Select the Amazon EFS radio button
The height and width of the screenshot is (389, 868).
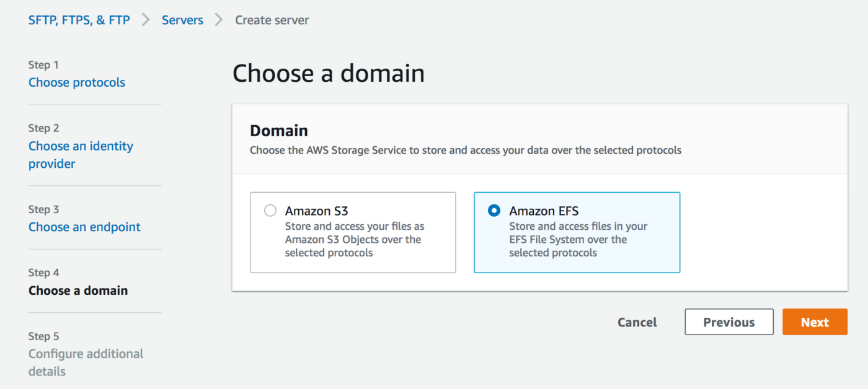494,211
